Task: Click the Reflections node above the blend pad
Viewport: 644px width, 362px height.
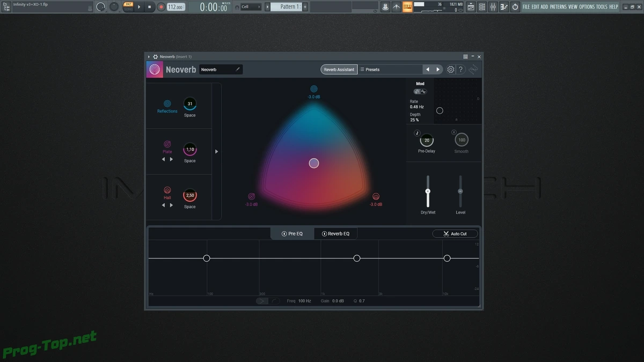Action: (x=314, y=89)
